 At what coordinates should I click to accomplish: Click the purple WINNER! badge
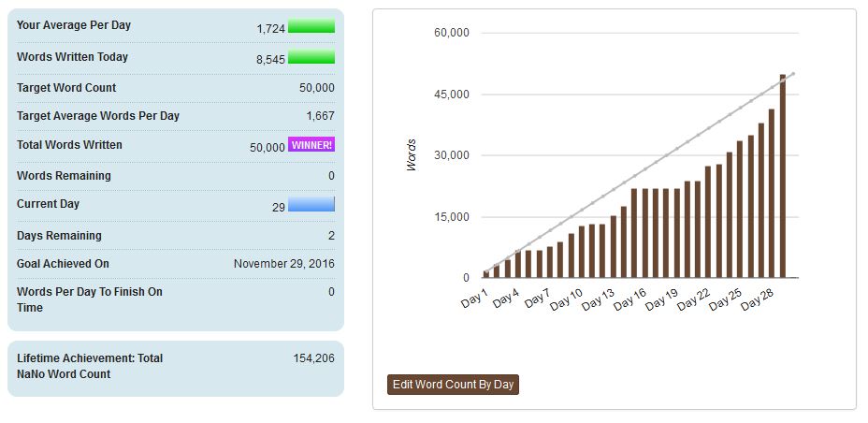pyautogui.click(x=311, y=145)
